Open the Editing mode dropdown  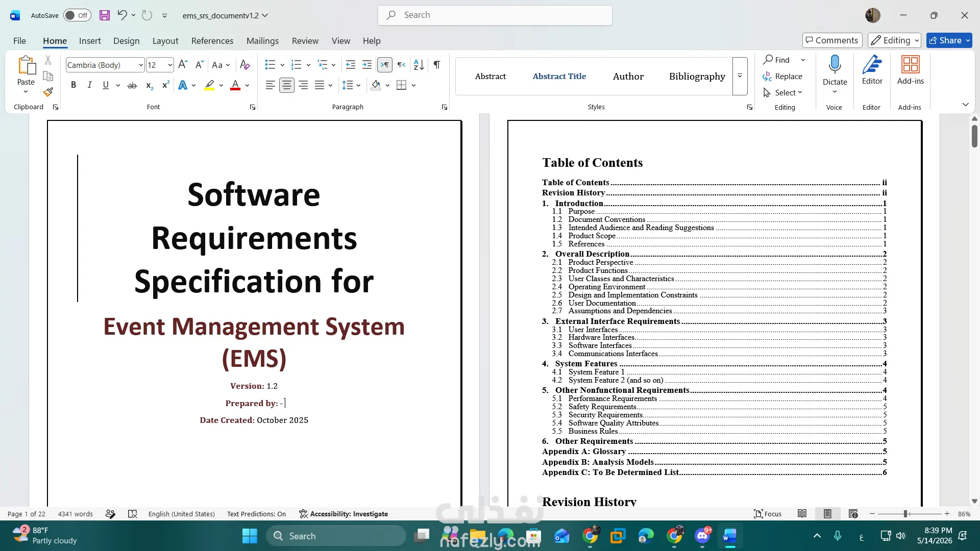point(894,40)
